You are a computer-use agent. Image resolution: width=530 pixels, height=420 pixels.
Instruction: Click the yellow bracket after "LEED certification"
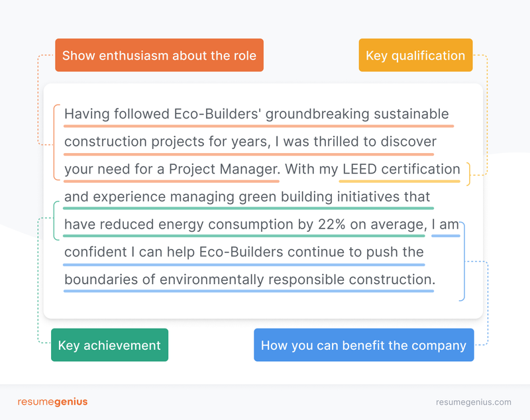click(x=469, y=174)
